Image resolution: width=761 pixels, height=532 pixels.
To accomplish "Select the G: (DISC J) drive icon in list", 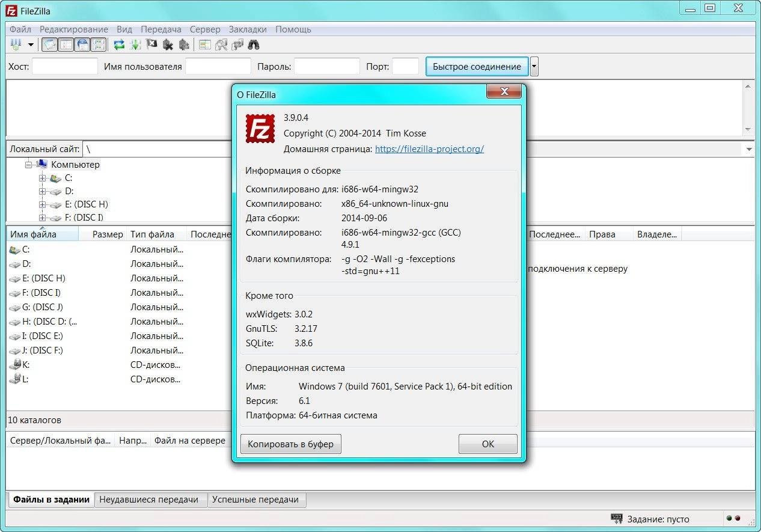I will 15,307.
